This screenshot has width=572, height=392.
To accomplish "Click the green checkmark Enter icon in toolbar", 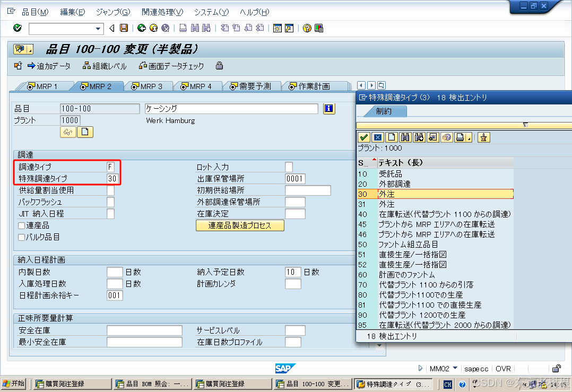I will tap(17, 28).
